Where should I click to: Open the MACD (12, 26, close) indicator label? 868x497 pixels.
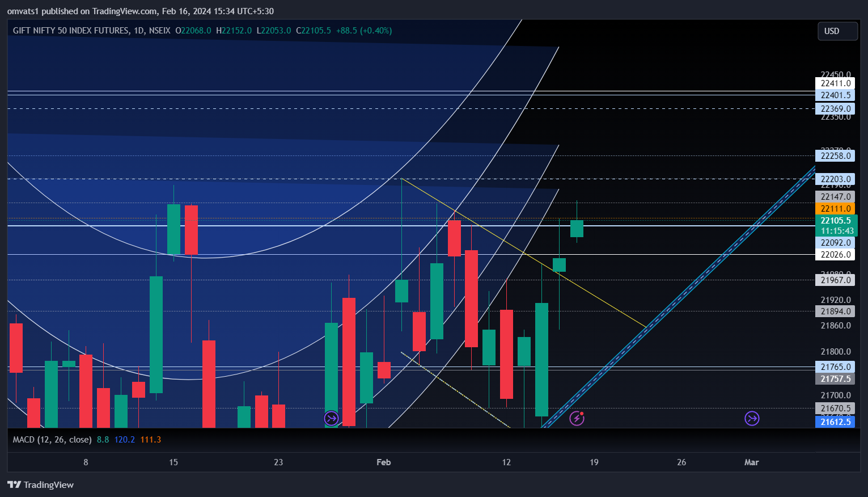pos(52,440)
